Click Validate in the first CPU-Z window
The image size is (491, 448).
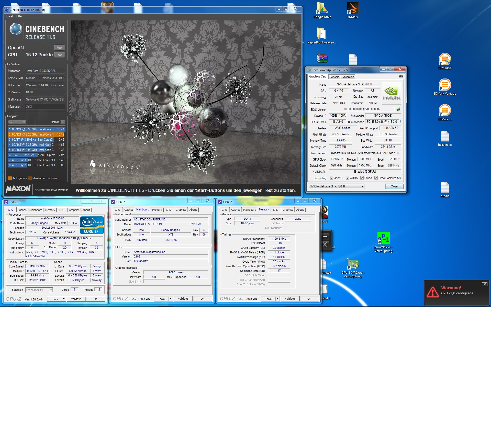tap(76, 299)
